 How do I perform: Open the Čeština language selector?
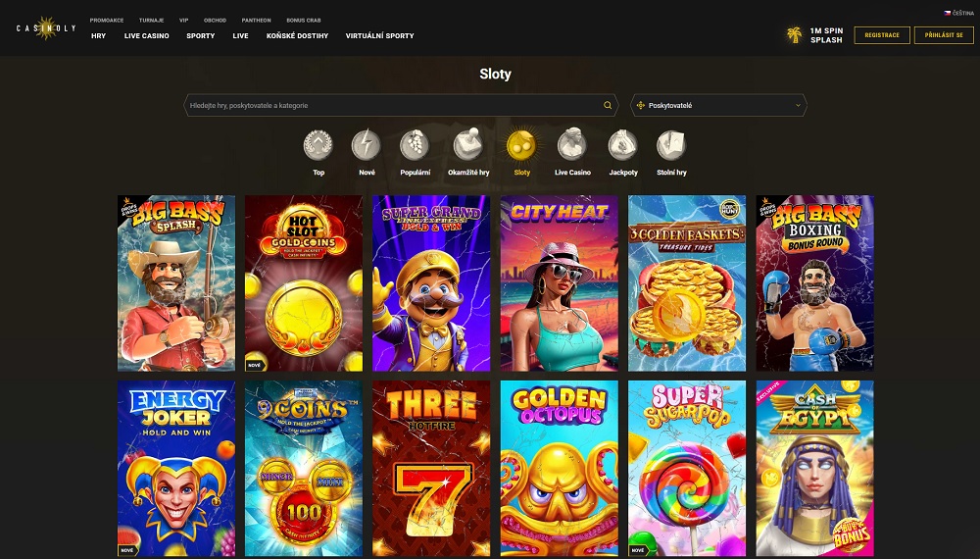tap(958, 13)
